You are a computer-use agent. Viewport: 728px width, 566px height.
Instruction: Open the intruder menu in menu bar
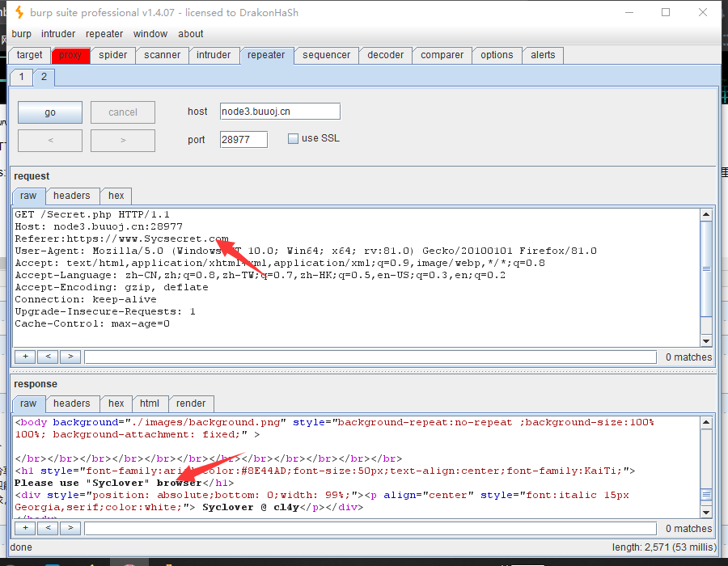[58, 34]
